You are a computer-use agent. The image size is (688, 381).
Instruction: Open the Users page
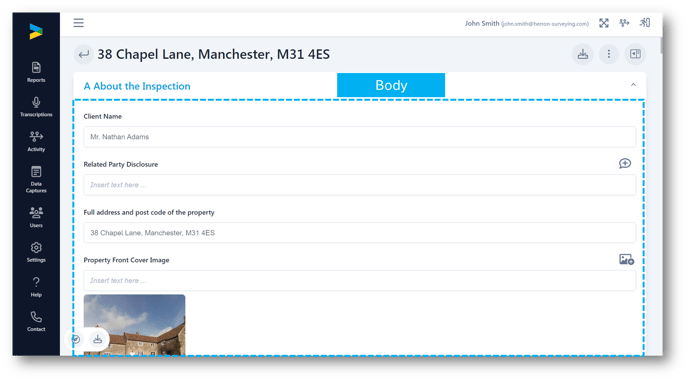[36, 217]
